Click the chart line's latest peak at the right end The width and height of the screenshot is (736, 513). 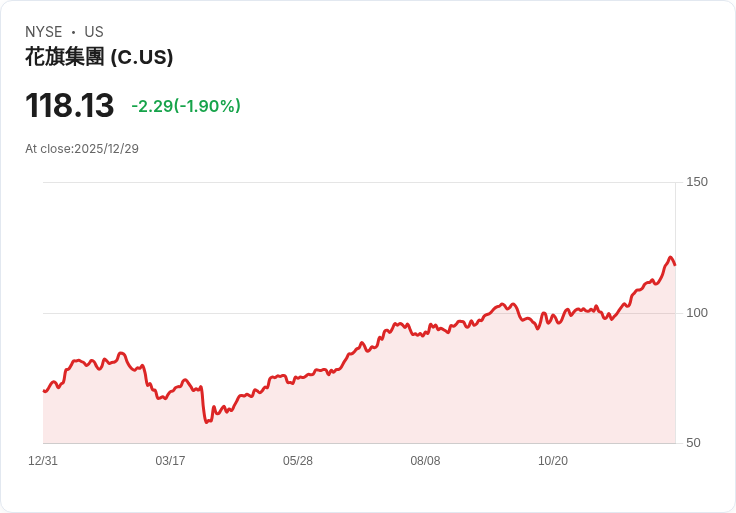(670, 257)
